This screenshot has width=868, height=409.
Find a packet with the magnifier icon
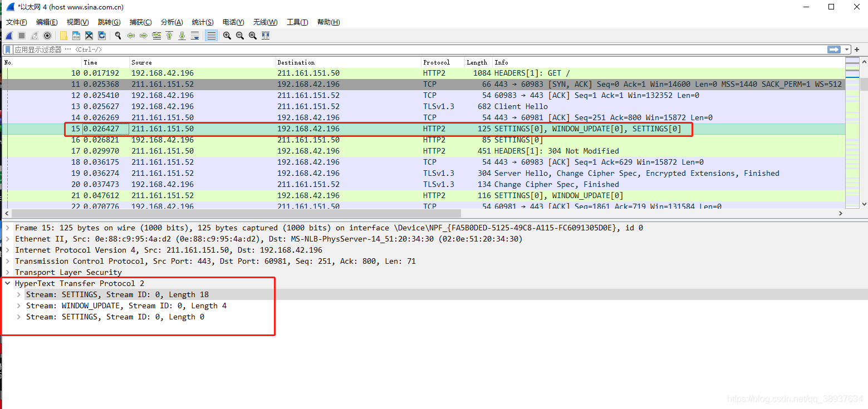[x=118, y=36]
